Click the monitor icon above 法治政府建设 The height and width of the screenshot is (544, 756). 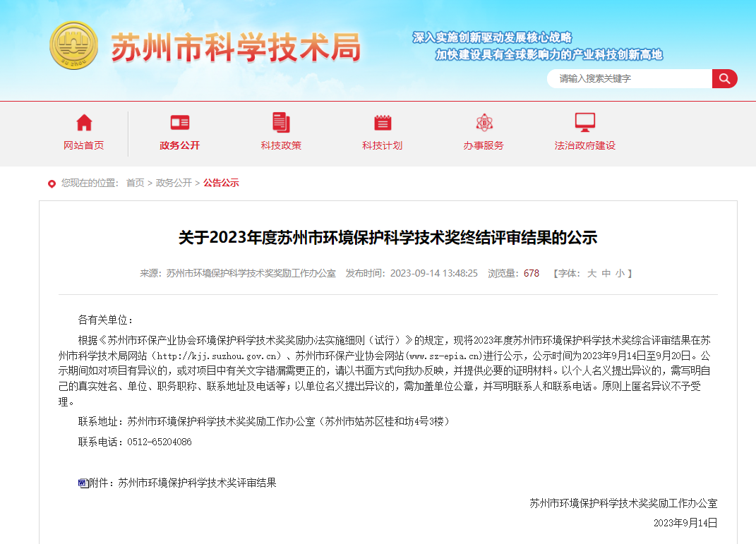click(x=585, y=122)
